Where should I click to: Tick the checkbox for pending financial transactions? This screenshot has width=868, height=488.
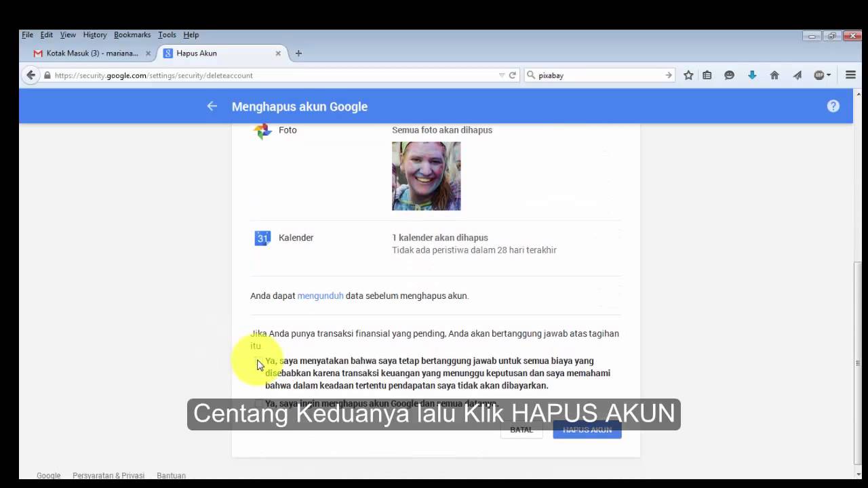click(x=258, y=361)
